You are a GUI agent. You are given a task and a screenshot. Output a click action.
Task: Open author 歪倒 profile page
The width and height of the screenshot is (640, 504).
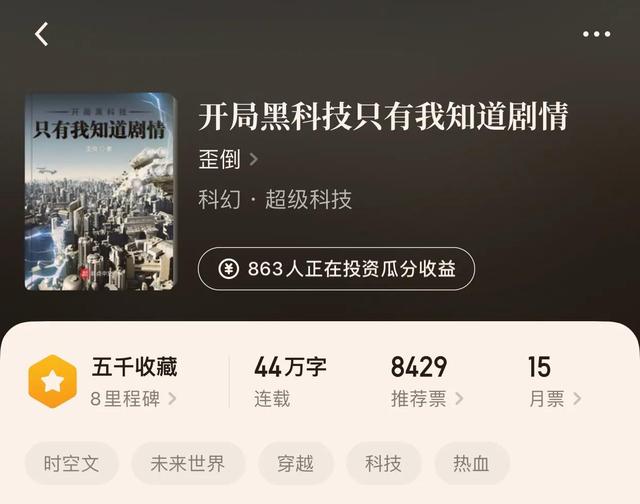(x=220, y=159)
